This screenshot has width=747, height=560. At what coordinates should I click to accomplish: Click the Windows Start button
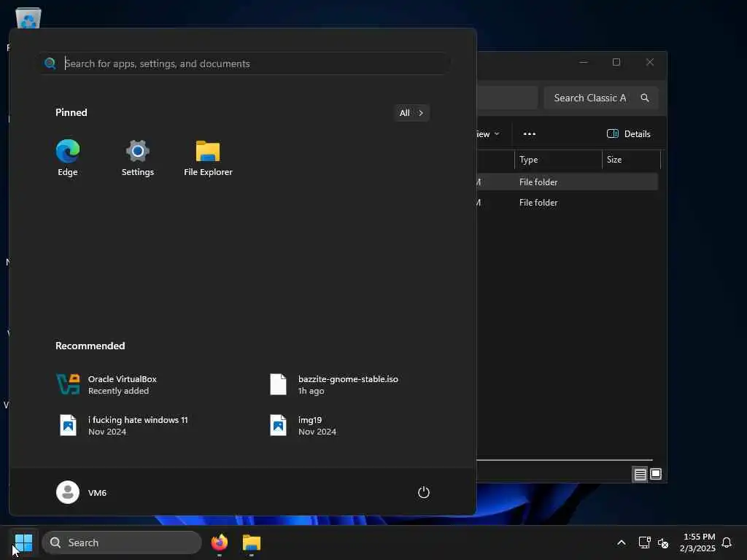click(x=23, y=542)
